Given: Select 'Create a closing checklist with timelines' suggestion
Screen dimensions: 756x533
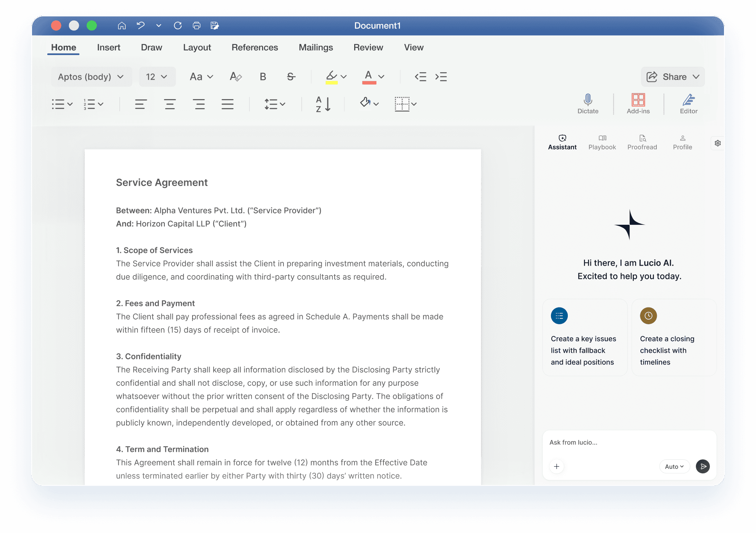Looking at the screenshot, I should tap(674, 338).
